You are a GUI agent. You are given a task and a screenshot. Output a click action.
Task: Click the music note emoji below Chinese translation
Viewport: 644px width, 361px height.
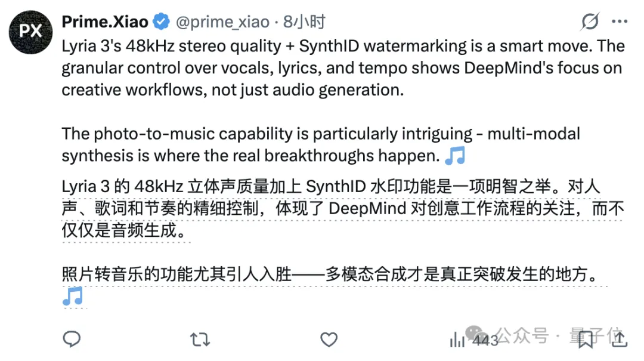[73, 296]
